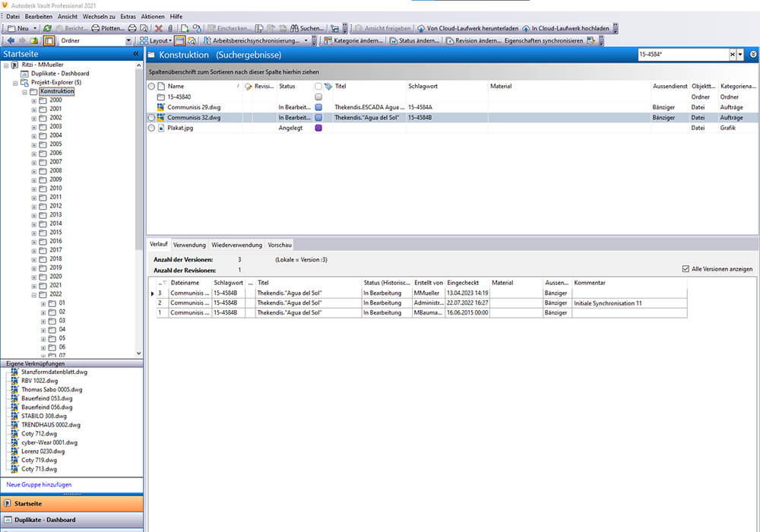Click the Duplikate - Dashboard tree icon
This screenshot has height=532, width=760.
24,74
